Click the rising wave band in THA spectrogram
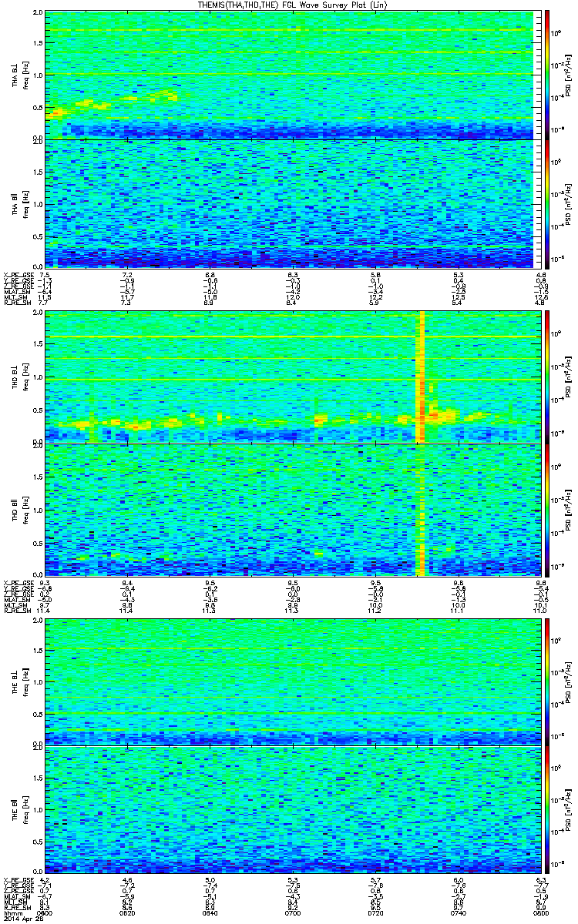Image resolution: width=578 pixels, height=924 pixels. click(112, 105)
